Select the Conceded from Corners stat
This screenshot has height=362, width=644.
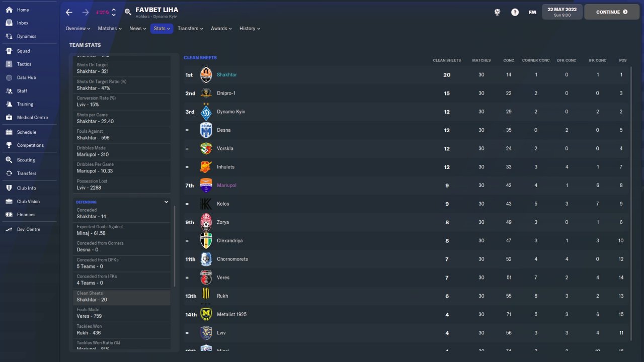[x=123, y=246]
